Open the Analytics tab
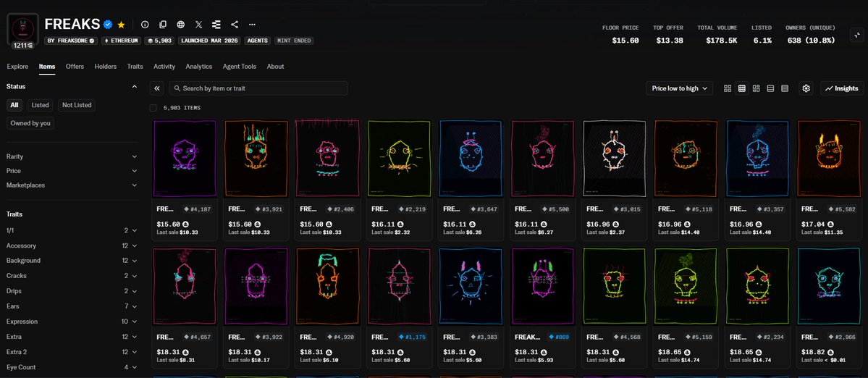This screenshot has width=868, height=378. click(199, 67)
